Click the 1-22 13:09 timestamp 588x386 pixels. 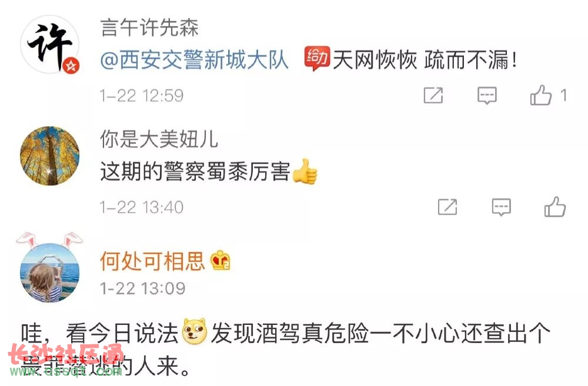pyautogui.click(x=142, y=288)
